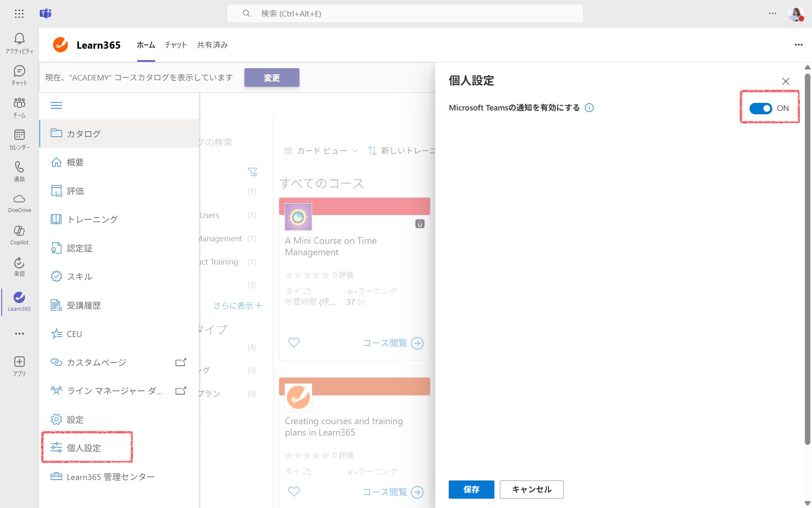Screen dimensions: 812x508
Task: Favorite the Time Management course heart
Action: coord(294,342)
